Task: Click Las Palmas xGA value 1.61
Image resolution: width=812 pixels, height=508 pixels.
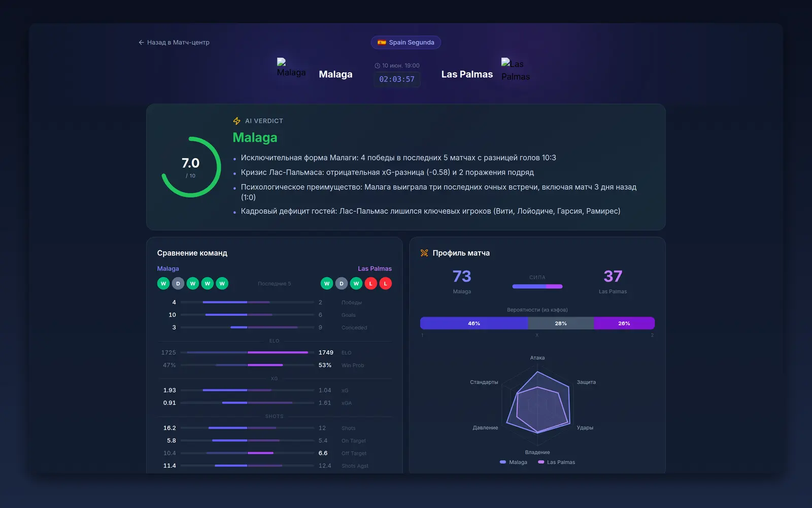Action: (325, 403)
